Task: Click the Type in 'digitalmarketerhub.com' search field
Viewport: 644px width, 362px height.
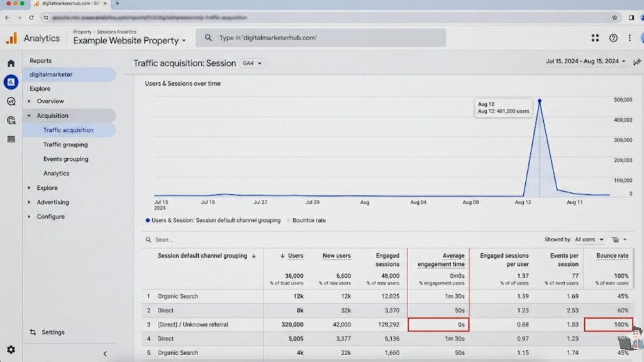Action: [320, 38]
